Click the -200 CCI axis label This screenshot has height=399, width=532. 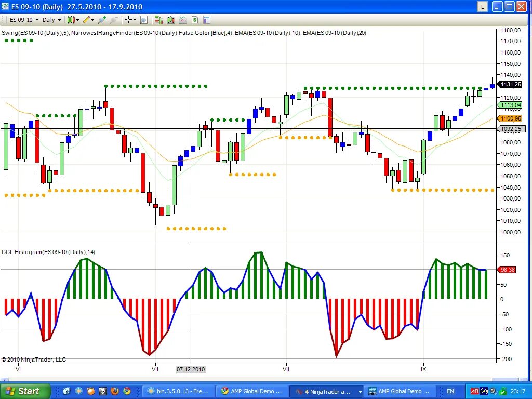506,359
